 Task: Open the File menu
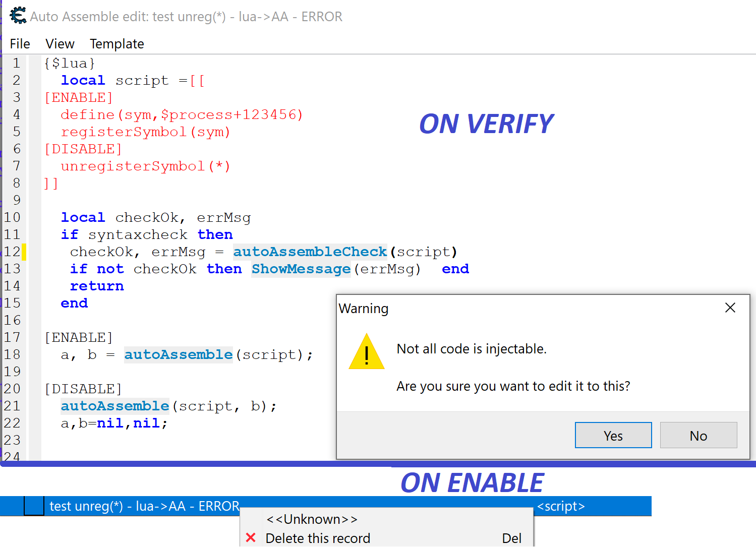click(x=20, y=44)
